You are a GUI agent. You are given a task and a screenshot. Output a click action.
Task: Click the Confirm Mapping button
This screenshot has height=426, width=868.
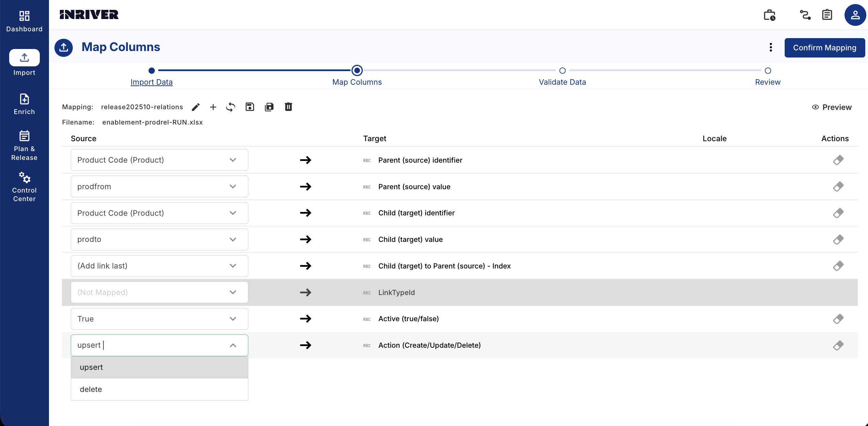point(824,48)
